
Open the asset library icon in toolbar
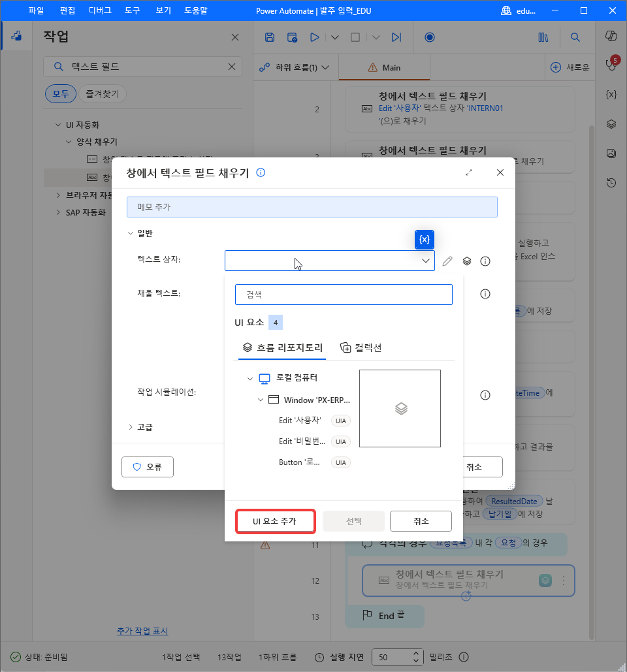coord(543,37)
